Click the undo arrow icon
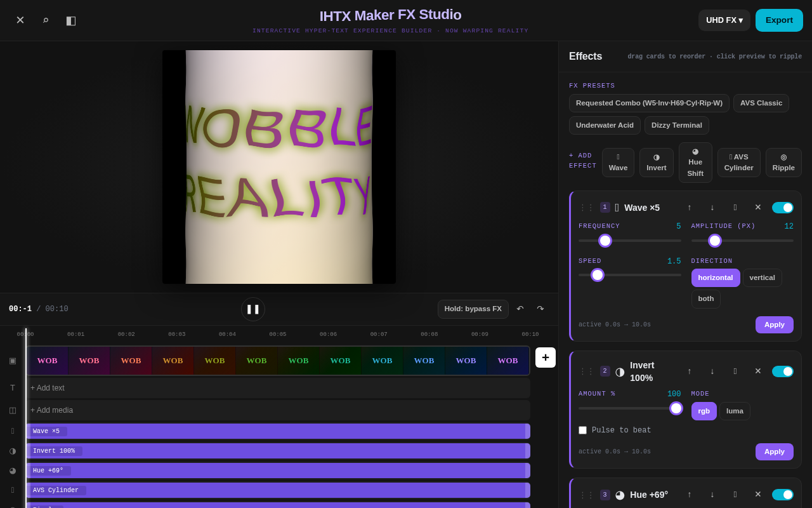Image resolution: width=812 pixels, height=508 pixels. pyautogui.click(x=520, y=309)
